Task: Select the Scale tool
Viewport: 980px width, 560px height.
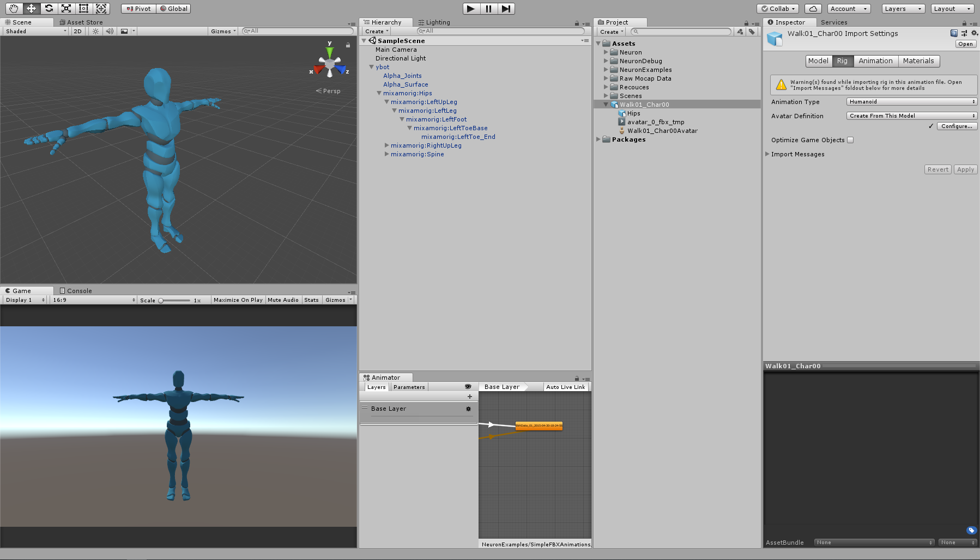Action: (x=66, y=8)
